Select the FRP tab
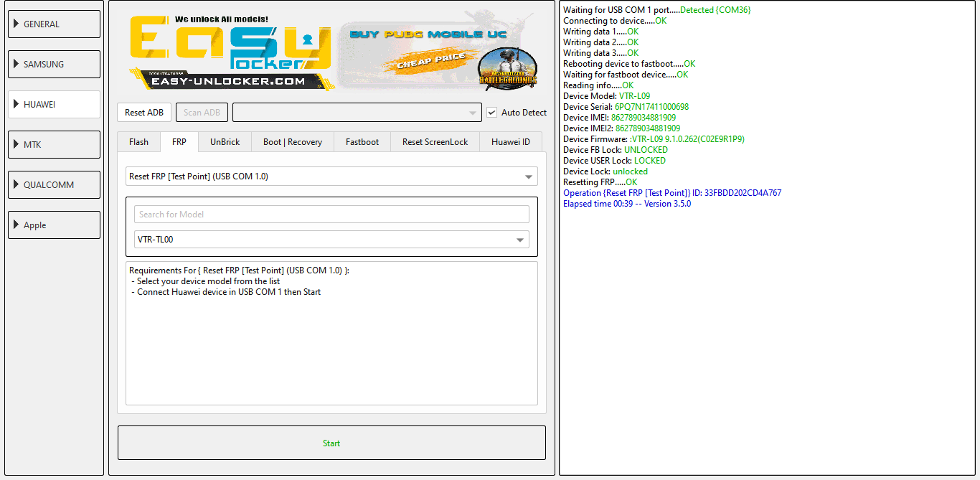980x480 pixels. click(x=179, y=142)
